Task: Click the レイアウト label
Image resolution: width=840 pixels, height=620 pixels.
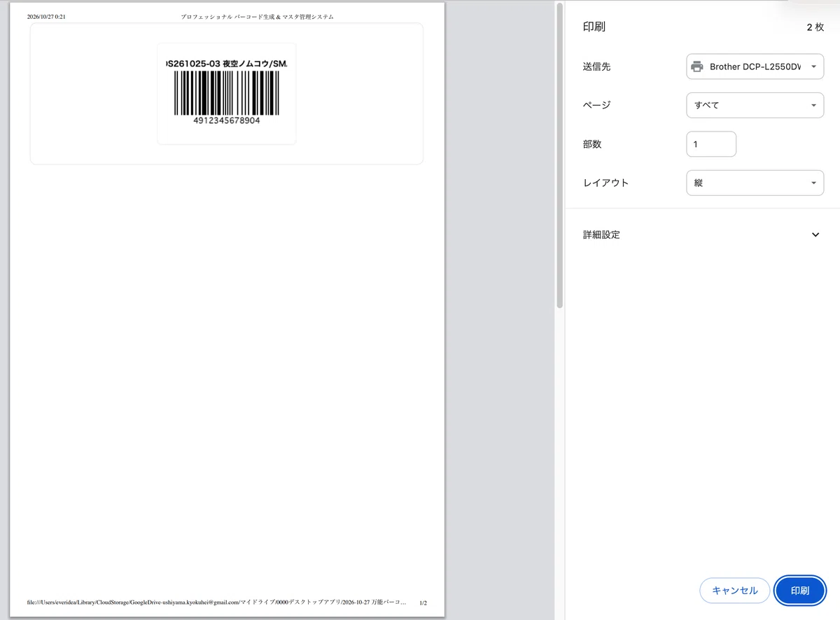Action: 605,183
